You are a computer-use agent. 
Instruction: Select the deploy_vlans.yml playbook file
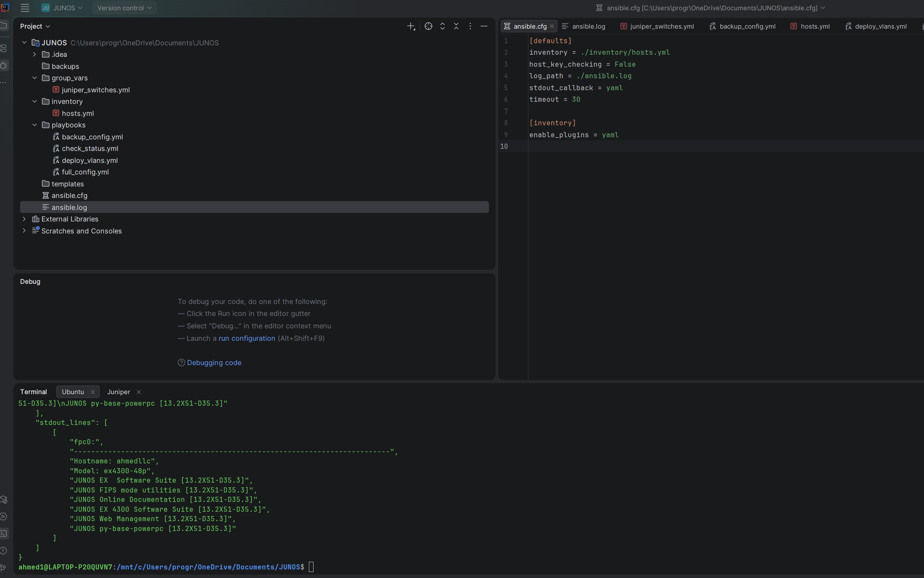(90, 160)
